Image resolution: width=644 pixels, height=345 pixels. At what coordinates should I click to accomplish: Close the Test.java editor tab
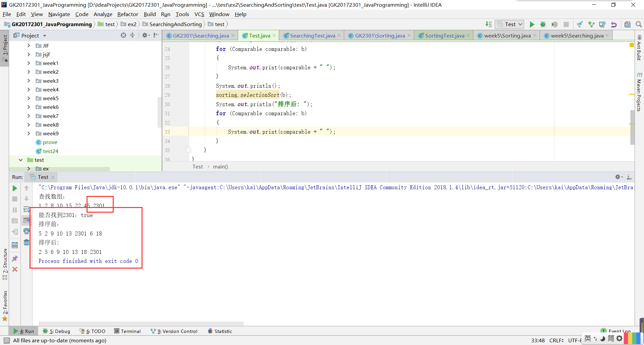coord(274,36)
